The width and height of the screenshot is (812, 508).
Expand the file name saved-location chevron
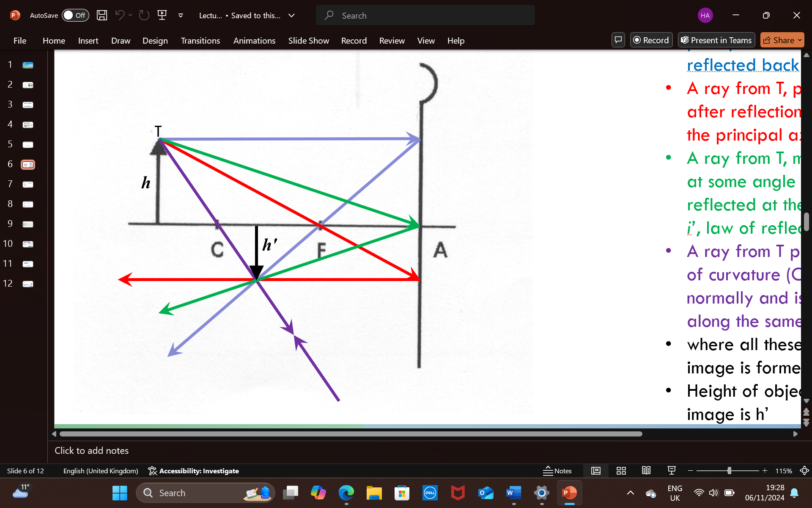tap(291, 15)
